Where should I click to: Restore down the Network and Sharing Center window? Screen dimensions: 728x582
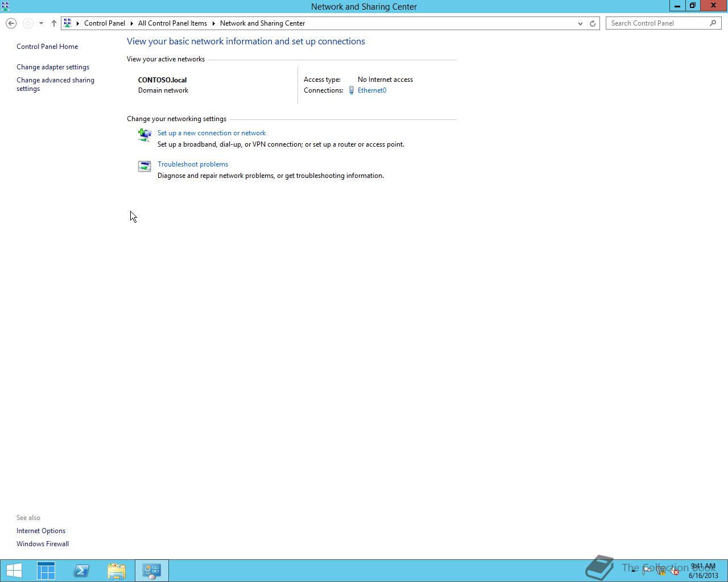[x=692, y=6]
